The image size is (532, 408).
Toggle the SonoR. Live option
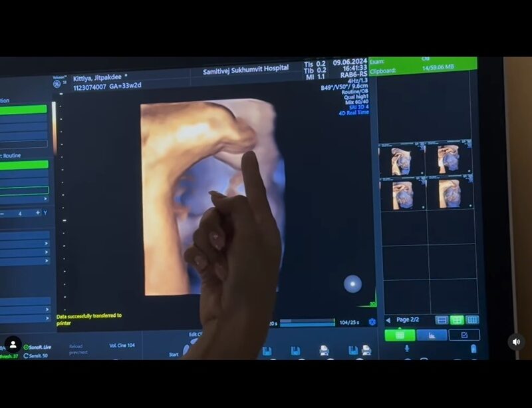pyautogui.click(x=37, y=347)
